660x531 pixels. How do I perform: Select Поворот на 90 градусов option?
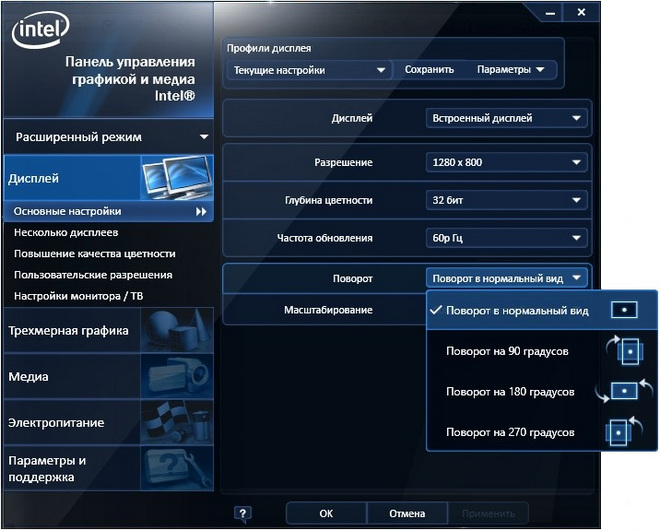(511, 351)
